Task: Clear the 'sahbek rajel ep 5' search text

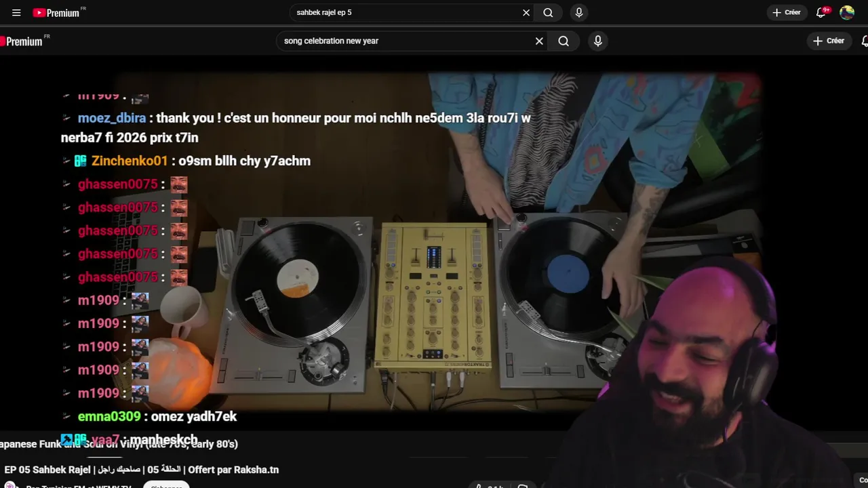Action: point(526,12)
